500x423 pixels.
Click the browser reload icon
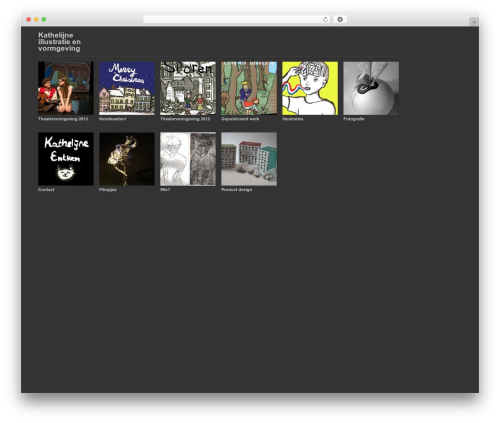pos(325,19)
